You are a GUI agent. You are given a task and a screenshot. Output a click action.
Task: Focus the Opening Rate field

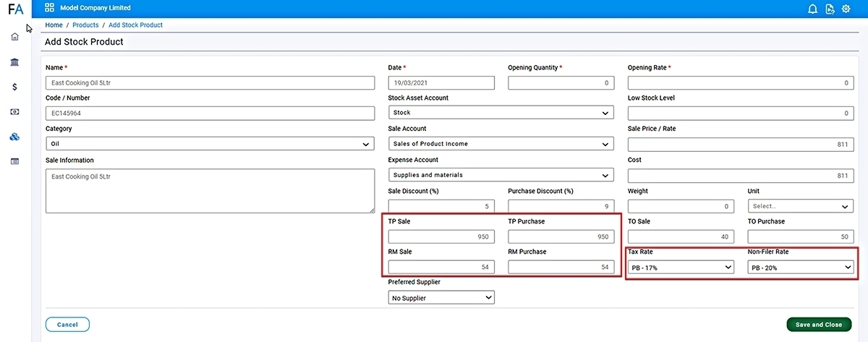point(740,83)
